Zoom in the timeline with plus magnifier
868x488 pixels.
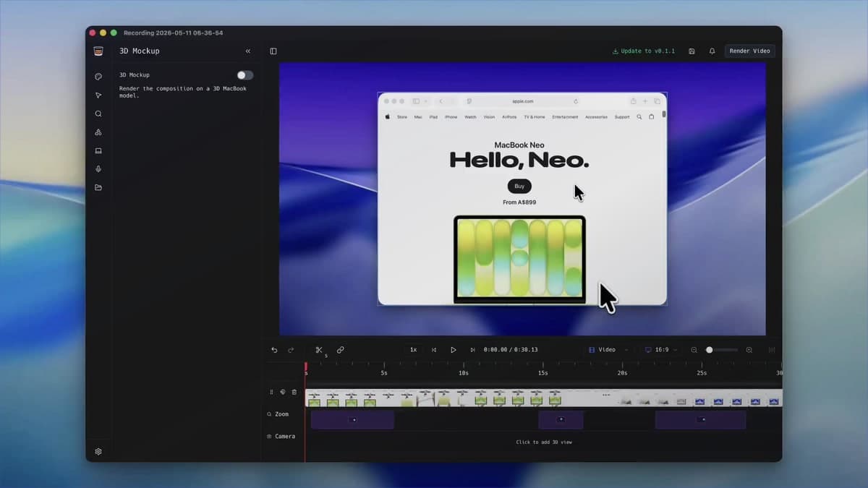tap(749, 350)
